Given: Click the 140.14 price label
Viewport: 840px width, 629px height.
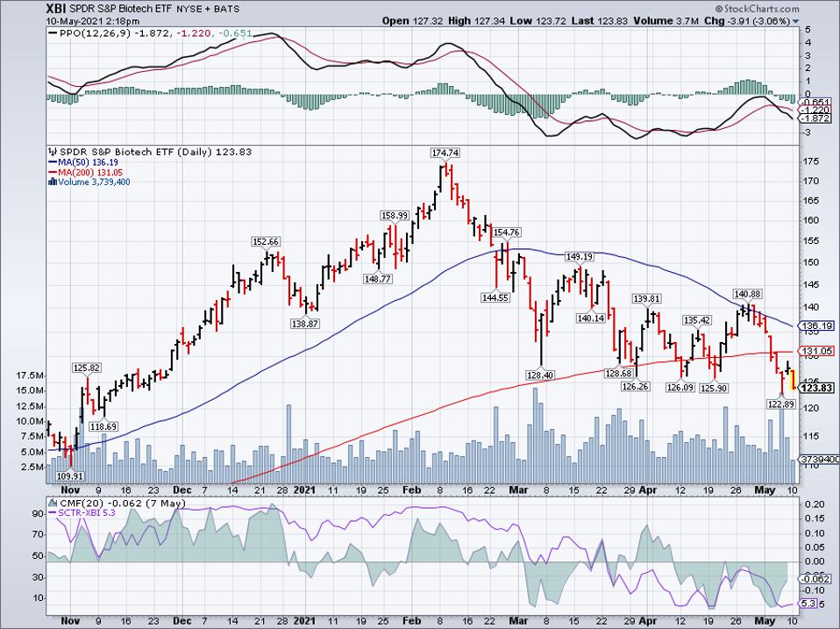Looking at the screenshot, I should [591, 318].
